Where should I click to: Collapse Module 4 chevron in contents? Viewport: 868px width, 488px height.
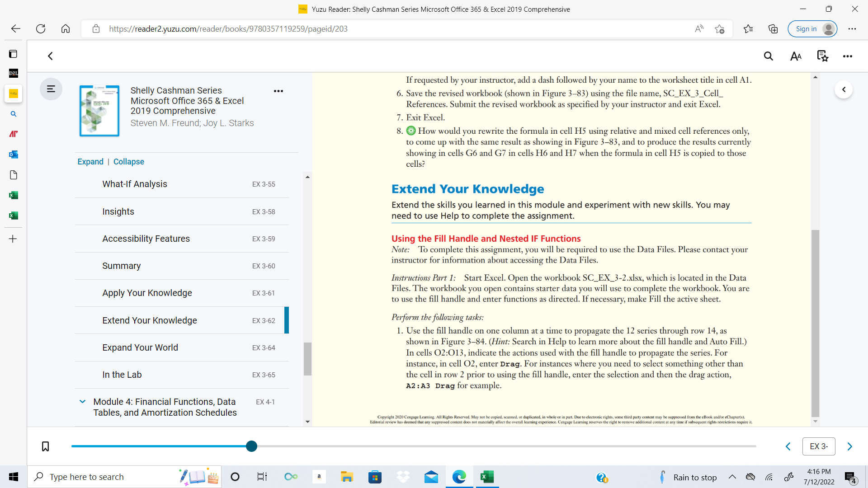[x=82, y=401]
